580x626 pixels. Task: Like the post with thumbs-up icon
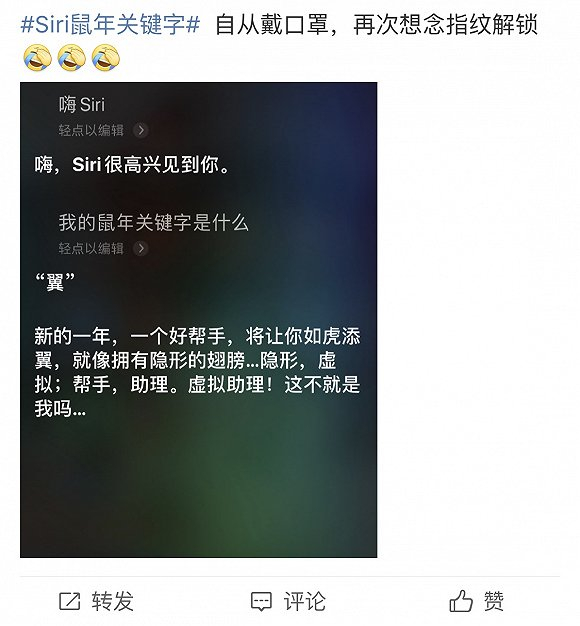click(461, 601)
